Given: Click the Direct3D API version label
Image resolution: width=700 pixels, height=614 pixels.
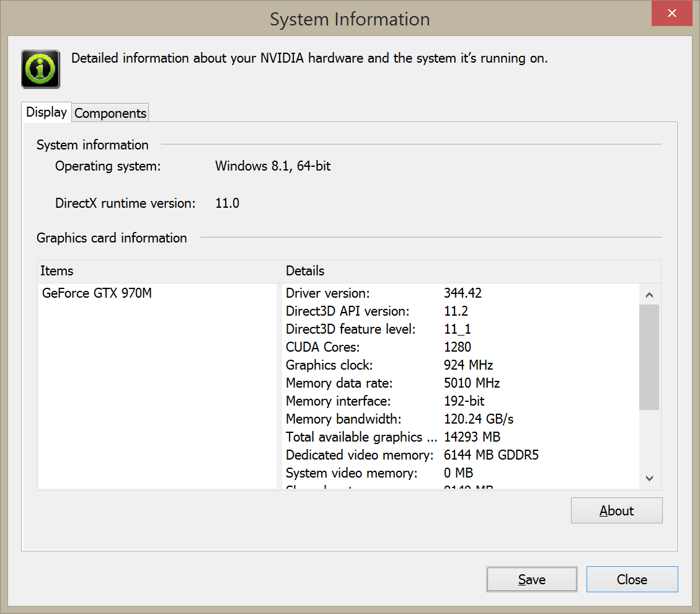Looking at the screenshot, I should point(347,311).
